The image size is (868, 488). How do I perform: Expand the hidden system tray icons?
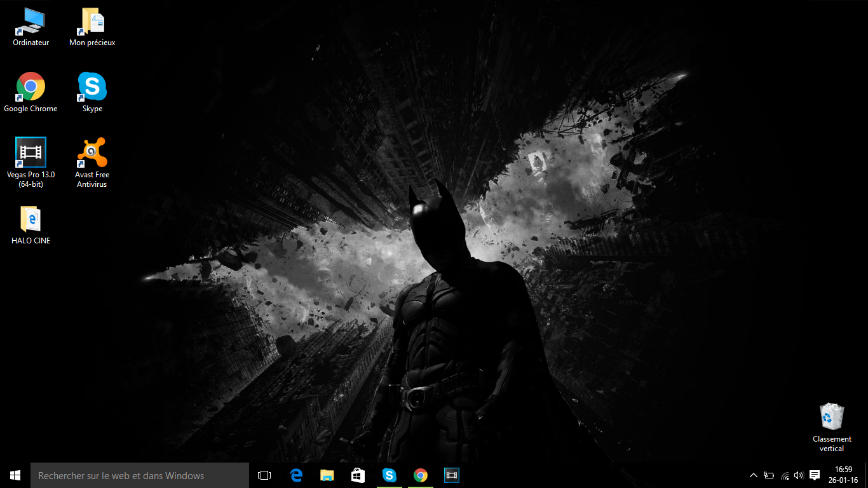point(754,475)
